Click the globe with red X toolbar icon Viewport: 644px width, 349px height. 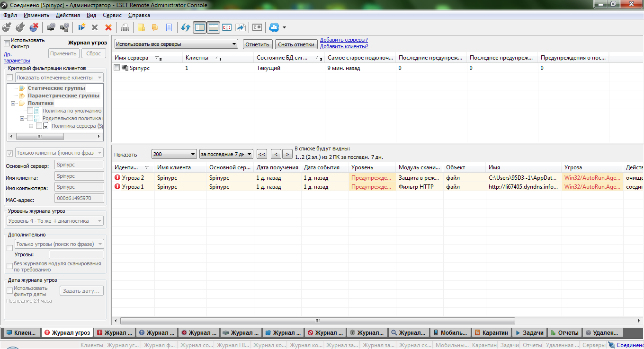tap(34, 27)
